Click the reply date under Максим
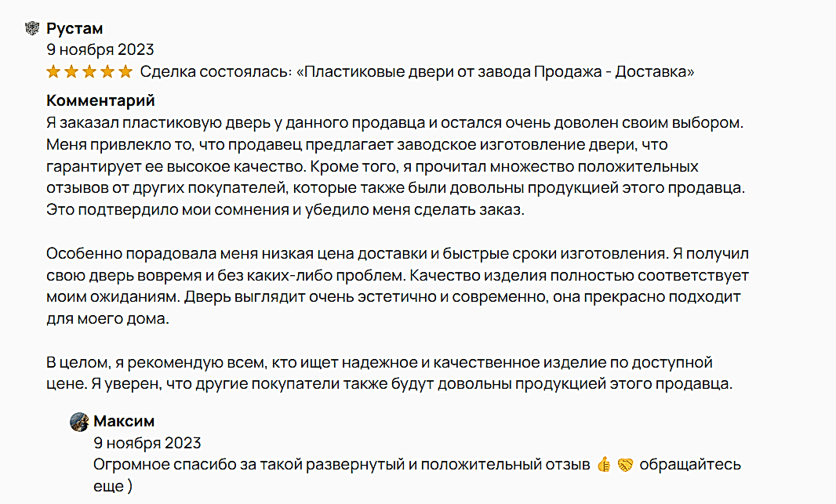 coord(147,443)
